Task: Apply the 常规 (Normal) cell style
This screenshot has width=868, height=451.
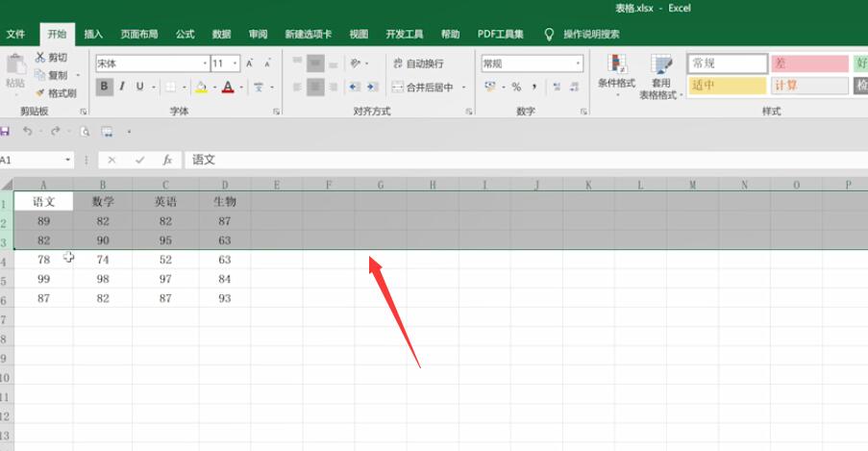Action: (728, 63)
